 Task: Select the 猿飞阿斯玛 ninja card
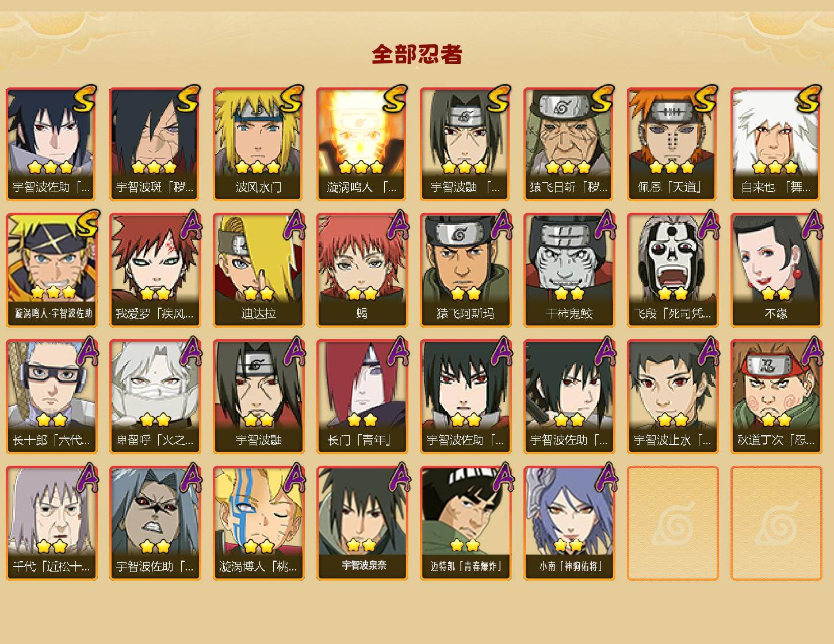pos(465,270)
